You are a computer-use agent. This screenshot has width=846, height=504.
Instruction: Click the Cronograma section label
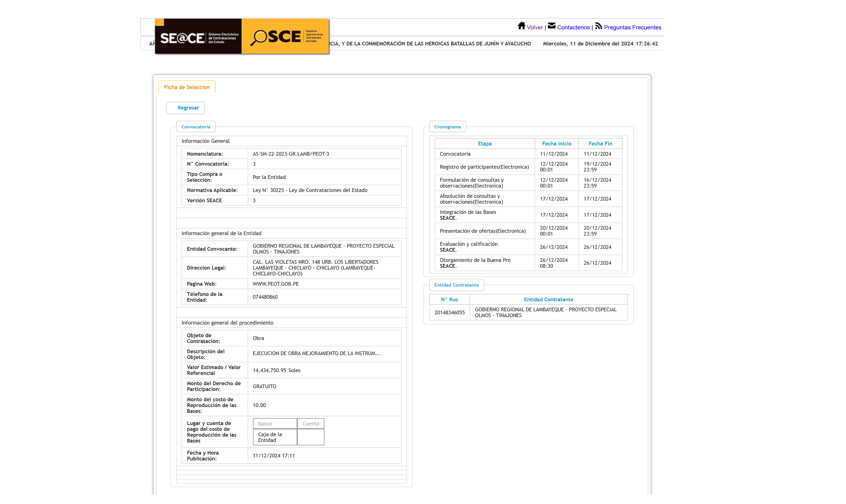(447, 127)
